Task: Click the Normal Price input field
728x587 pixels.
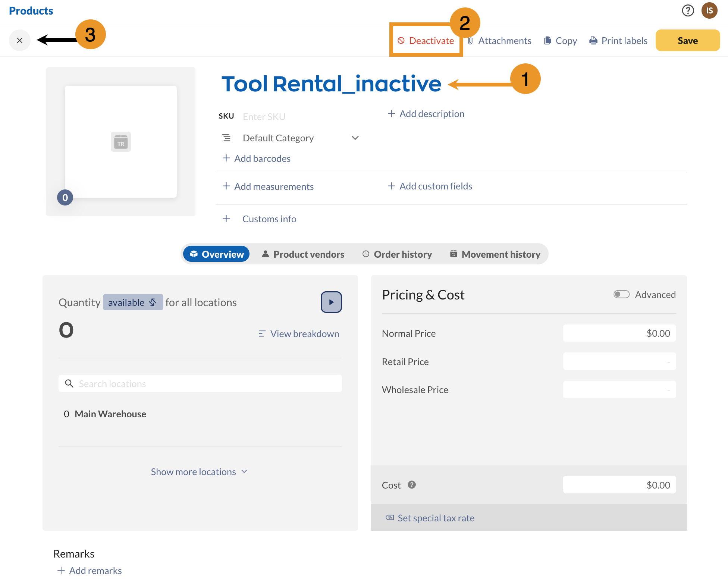Action: click(x=619, y=333)
